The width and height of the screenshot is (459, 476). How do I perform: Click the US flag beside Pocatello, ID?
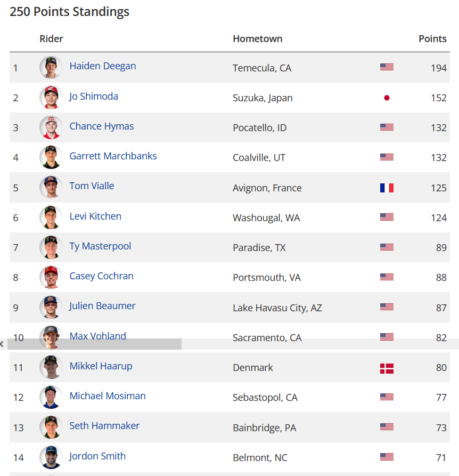point(387,127)
